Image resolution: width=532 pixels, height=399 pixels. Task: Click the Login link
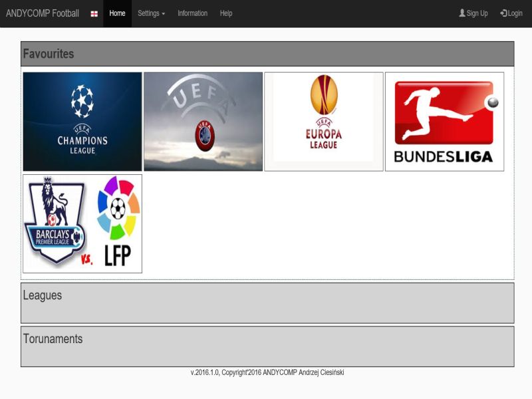click(511, 13)
